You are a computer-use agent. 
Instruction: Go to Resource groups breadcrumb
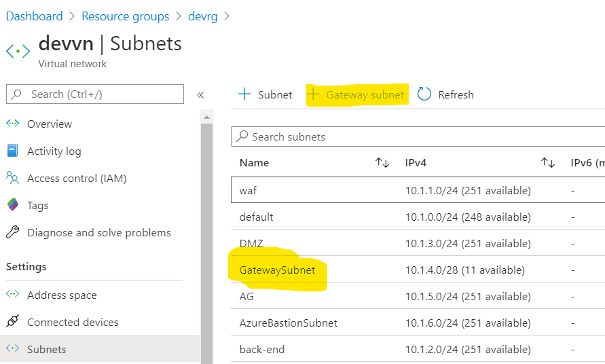[125, 16]
